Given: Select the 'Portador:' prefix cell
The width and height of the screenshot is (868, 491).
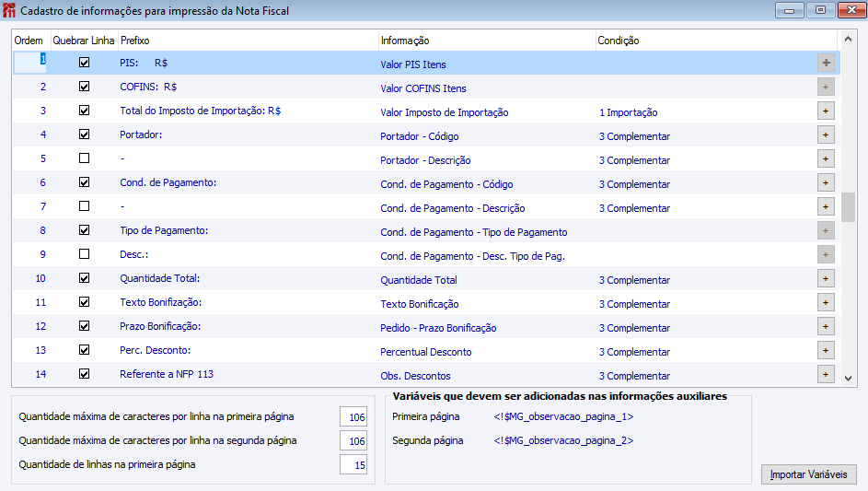Looking at the screenshot, I should coord(141,134).
